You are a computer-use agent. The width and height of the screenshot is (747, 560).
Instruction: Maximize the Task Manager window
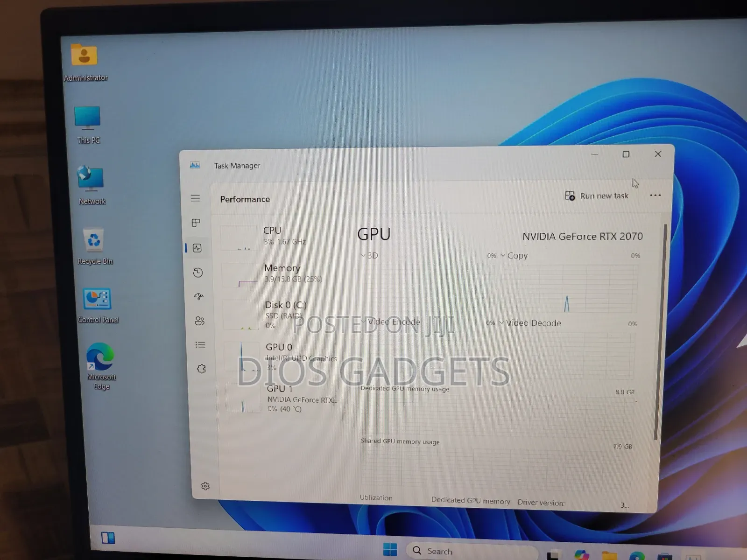626,154
